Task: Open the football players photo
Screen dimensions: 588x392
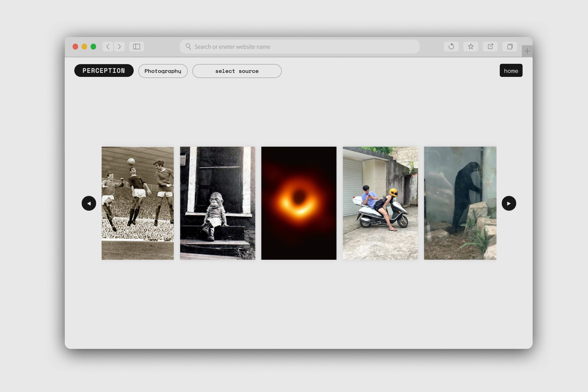Action: coord(137,203)
